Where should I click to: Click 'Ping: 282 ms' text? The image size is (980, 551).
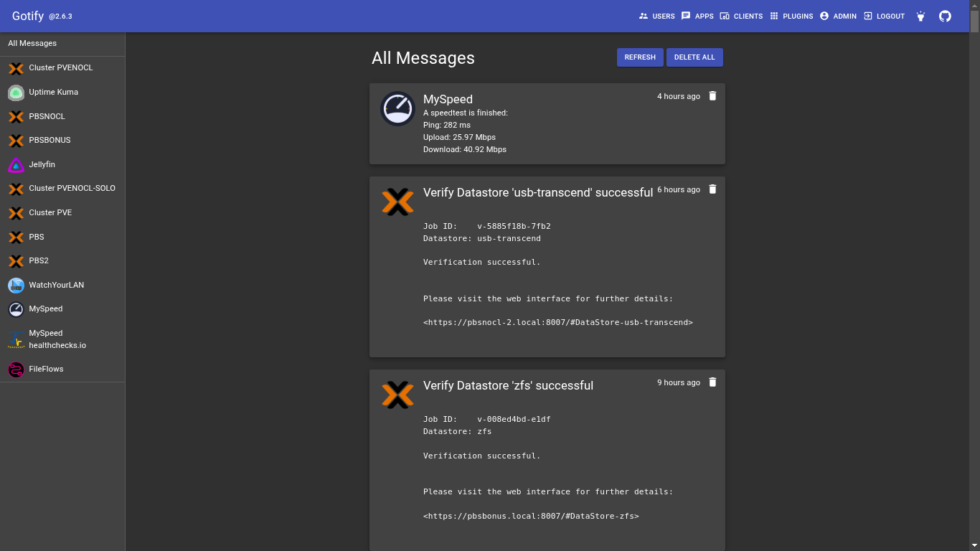(x=447, y=125)
